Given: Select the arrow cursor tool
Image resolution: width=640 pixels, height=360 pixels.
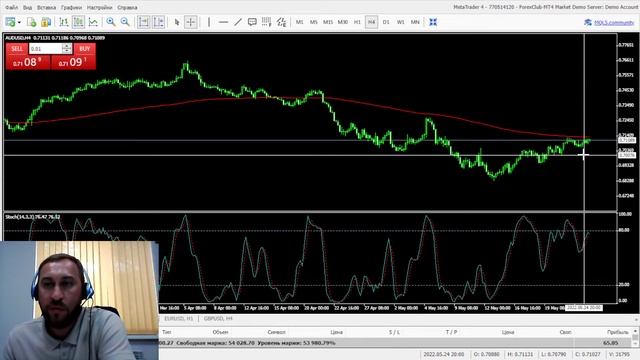Looking at the screenshot, I should click(x=177, y=22).
